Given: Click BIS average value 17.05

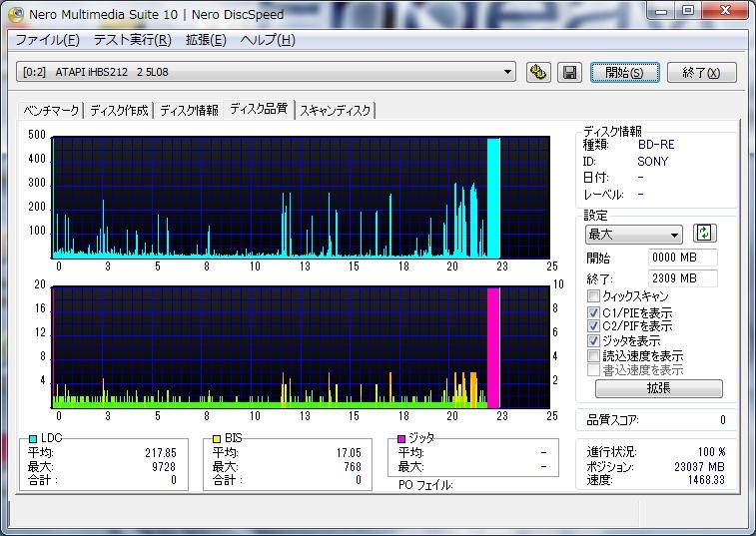Looking at the screenshot, I should coord(349,453).
